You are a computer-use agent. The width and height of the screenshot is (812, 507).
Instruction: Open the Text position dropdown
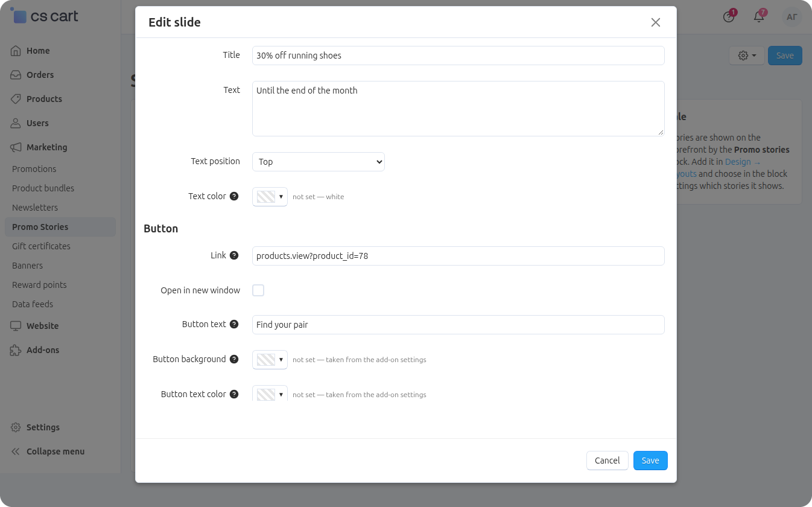[x=319, y=162]
